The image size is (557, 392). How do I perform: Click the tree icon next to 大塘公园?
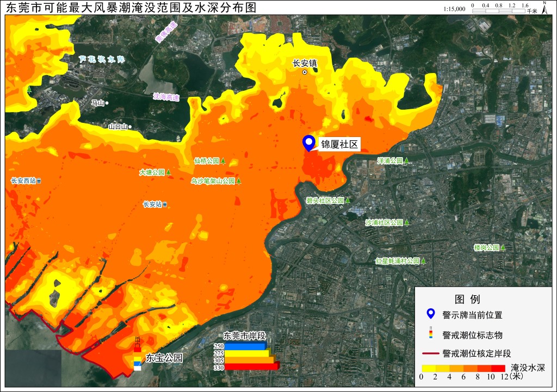point(169,172)
